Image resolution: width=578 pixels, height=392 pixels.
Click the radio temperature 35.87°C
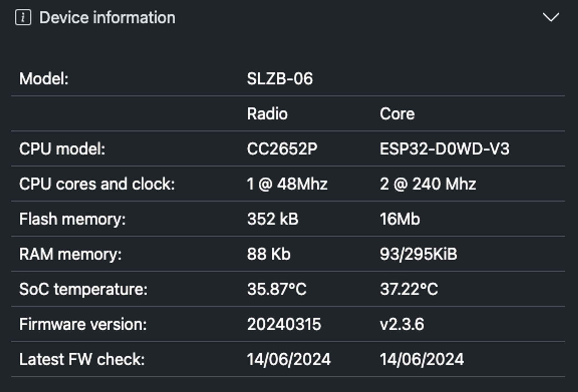pyautogui.click(x=277, y=289)
